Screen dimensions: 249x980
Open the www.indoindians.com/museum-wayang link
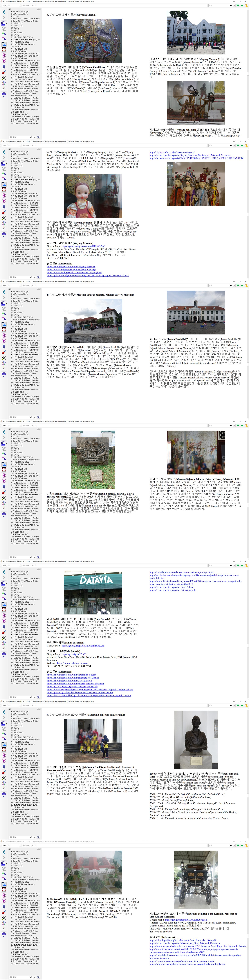71,270
